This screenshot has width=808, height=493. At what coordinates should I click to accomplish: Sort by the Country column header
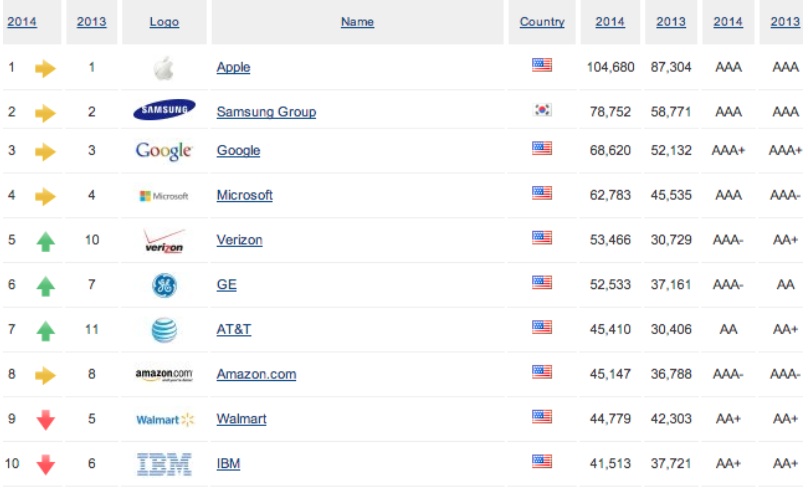[542, 22]
